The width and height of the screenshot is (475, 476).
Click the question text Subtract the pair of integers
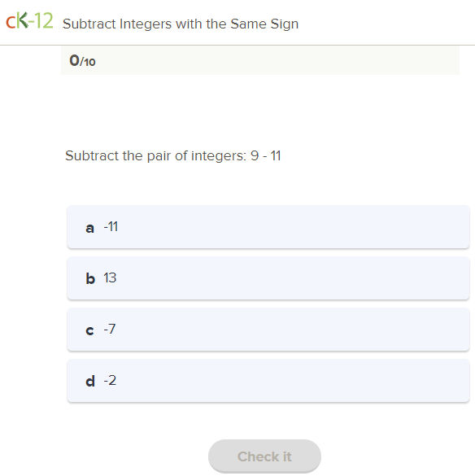pyautogui.click(x=156, y=156)
